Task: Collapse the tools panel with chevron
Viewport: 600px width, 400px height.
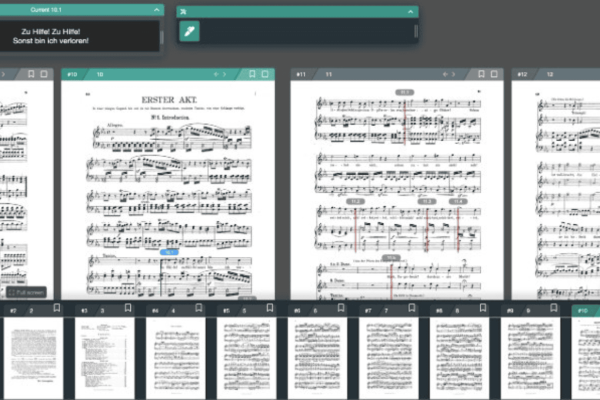Action: (410, 12)
